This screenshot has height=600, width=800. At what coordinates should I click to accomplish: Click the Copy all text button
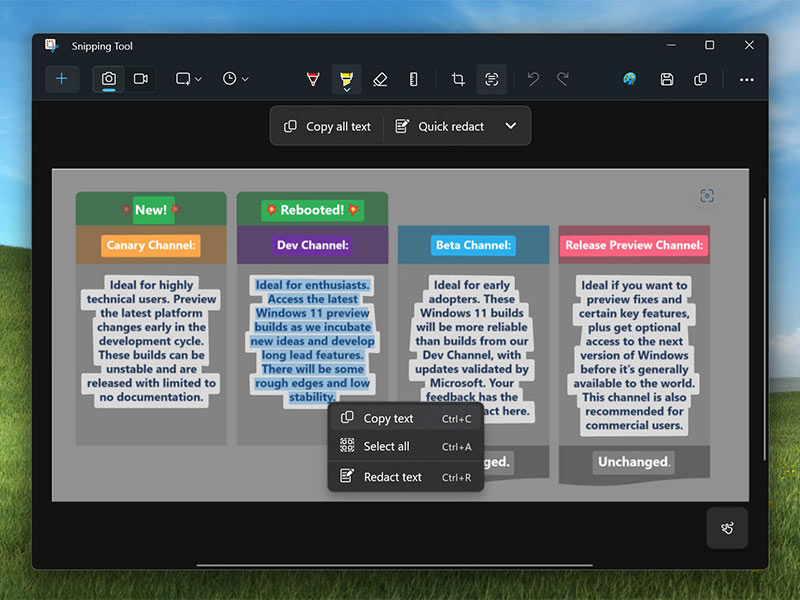[327, 126]
